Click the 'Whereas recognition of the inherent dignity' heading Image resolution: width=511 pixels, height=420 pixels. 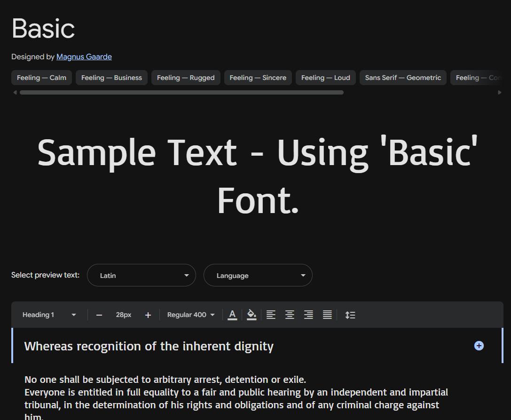(149, 346)
